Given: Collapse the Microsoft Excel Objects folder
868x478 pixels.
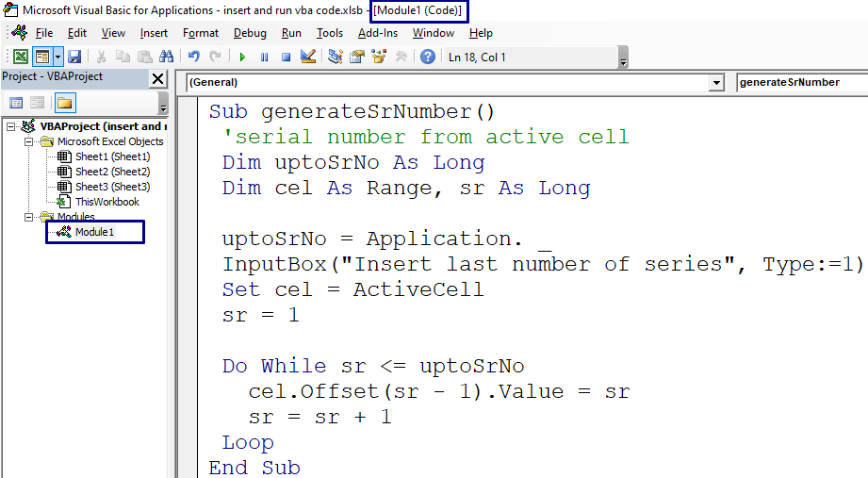Looking at the screenshot, I should click(28, 141).
